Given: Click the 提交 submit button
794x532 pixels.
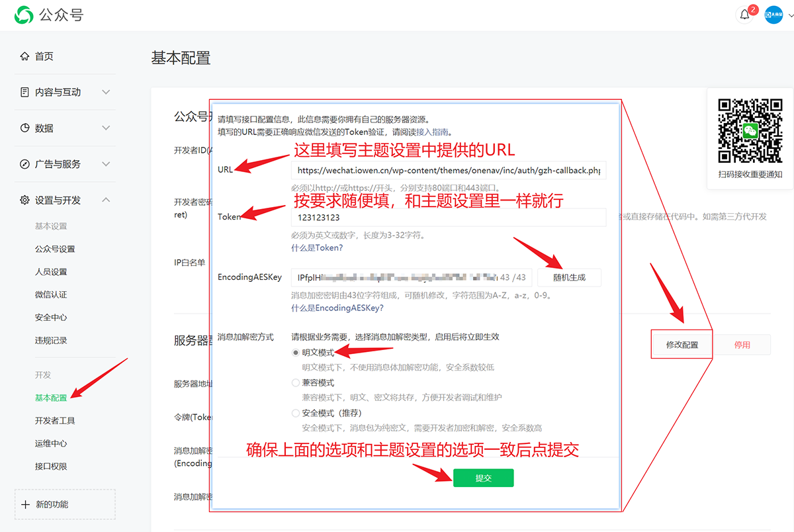Looking at the screenshot, I should 483,478.
